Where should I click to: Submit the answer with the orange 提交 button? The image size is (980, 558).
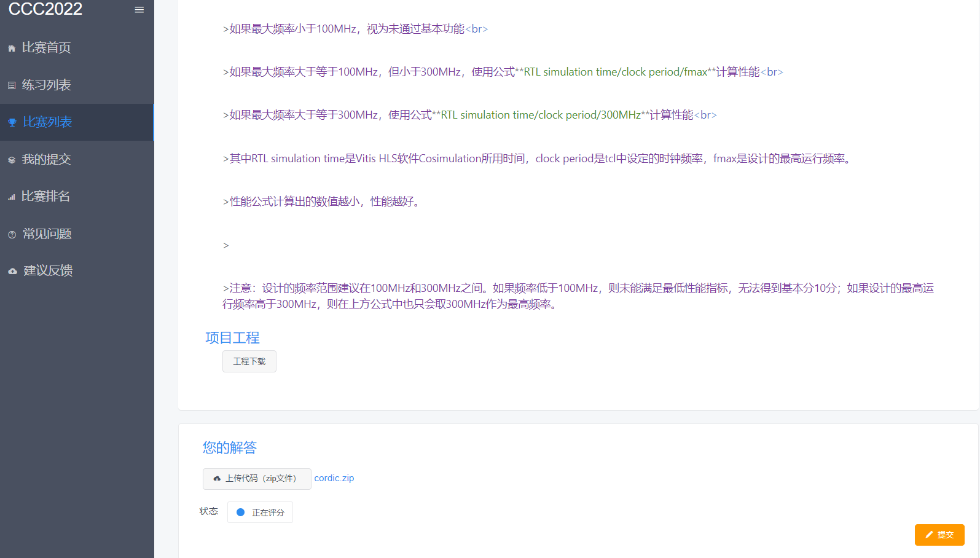[939, 535]
